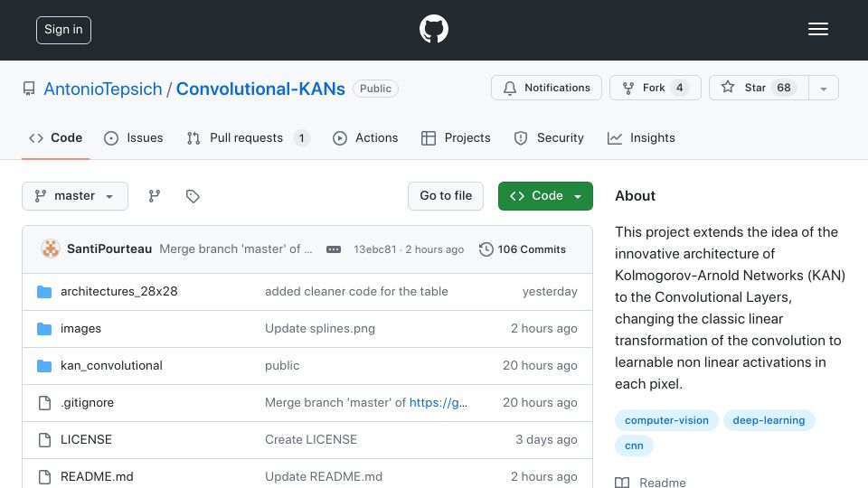Open commit message "public"
868x488 pixels.
click(x=282, y=366)
